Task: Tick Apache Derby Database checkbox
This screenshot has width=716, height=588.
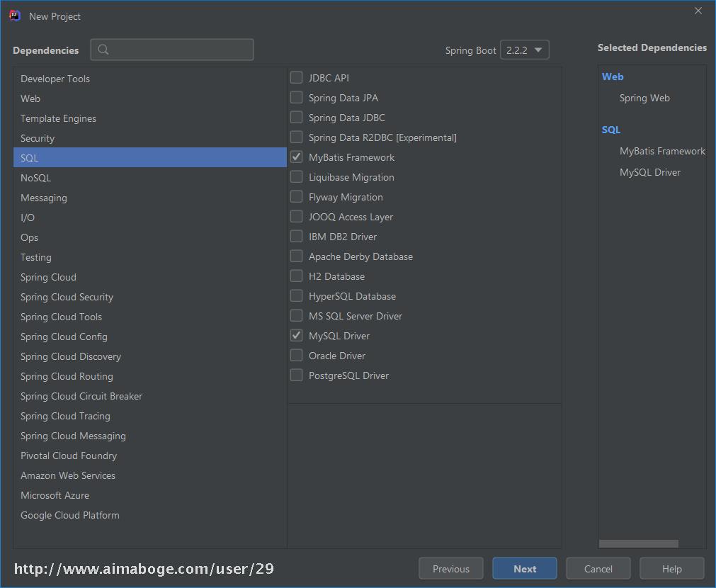Action: [x=296, y=256]
